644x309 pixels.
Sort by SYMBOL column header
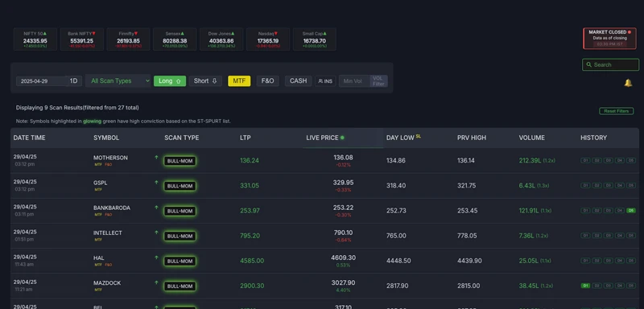[x=106, y=138]
